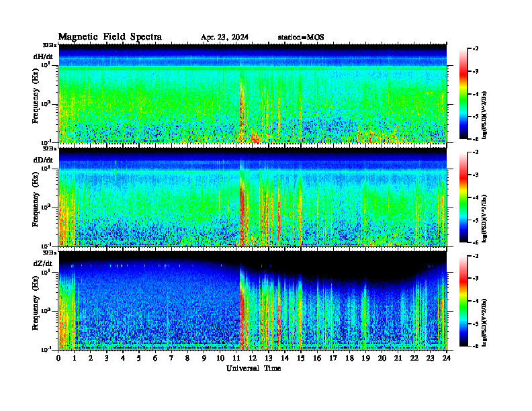The height and width of the screenshot is (411, 532).
Task: Click the '9' hour tick on time axis
Action: 204,358
